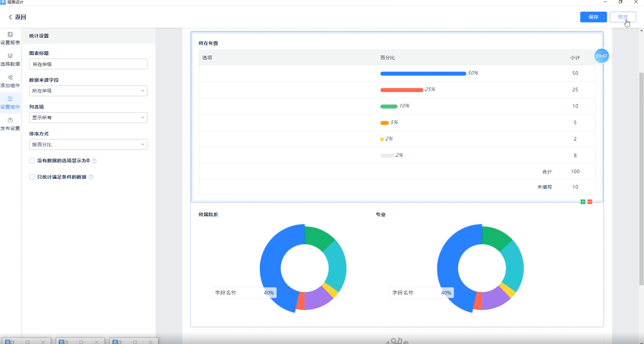
Task: Click the 预览 button
Action: click(x=623, y=17)
